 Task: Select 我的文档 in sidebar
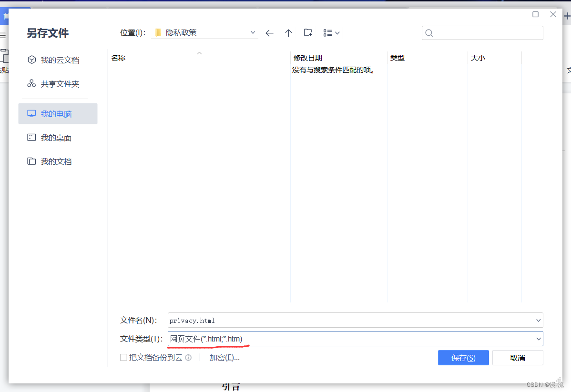[58, 161]
